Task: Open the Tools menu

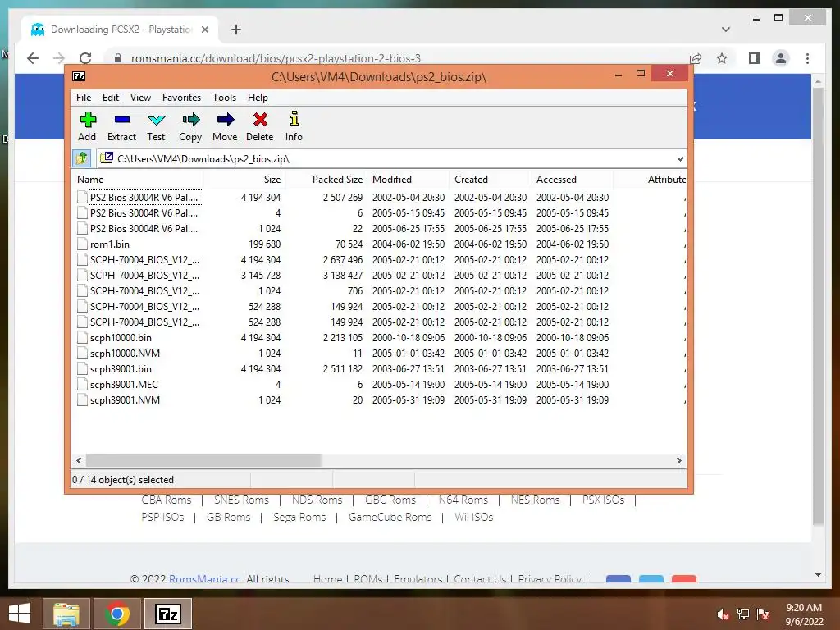Action: coord(224,98)
